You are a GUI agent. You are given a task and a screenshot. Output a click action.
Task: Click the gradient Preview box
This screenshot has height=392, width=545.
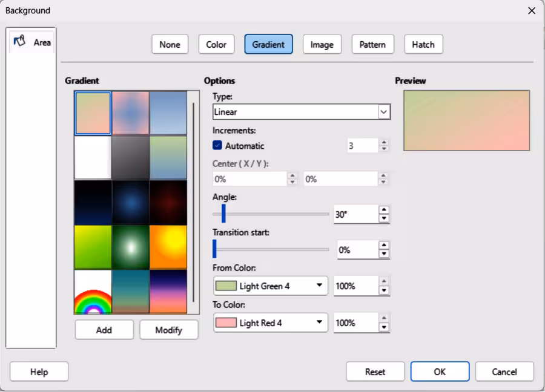click(x=467, y=120)
